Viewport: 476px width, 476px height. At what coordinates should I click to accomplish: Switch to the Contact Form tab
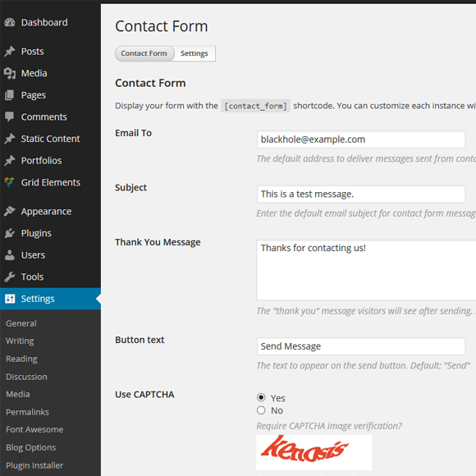click(144, 53)
